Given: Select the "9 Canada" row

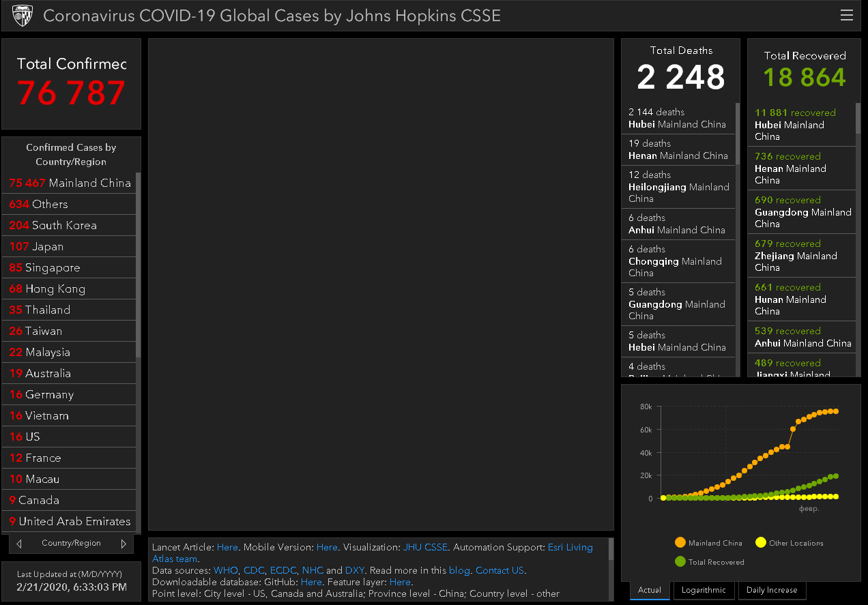Looking at the screenshot, I should pyautogui.click(x=69, y=500).
